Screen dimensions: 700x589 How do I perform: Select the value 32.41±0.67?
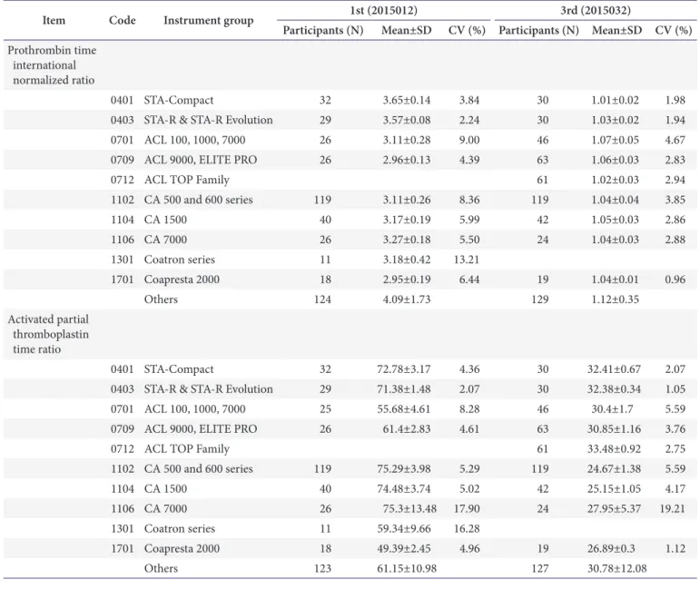pos(614,369)
